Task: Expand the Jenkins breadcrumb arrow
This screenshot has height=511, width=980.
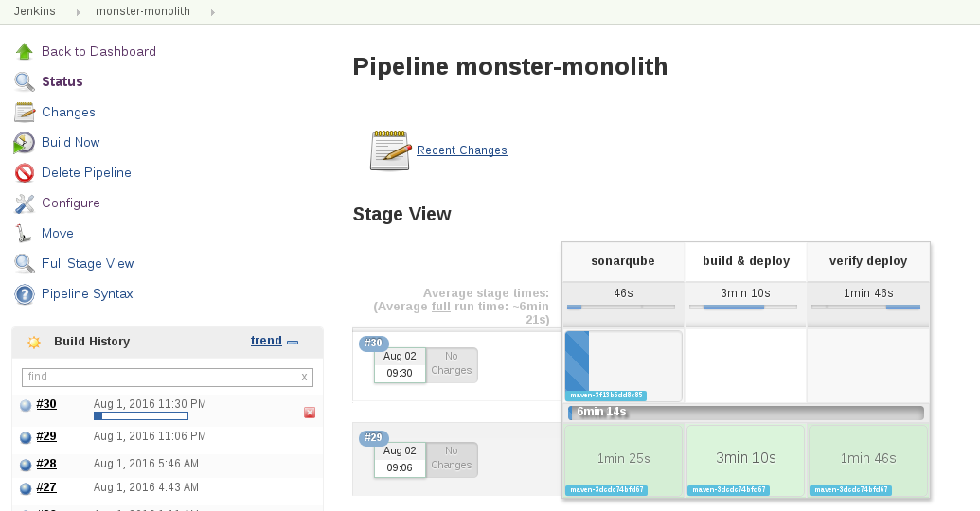Action: coord(79,11)
